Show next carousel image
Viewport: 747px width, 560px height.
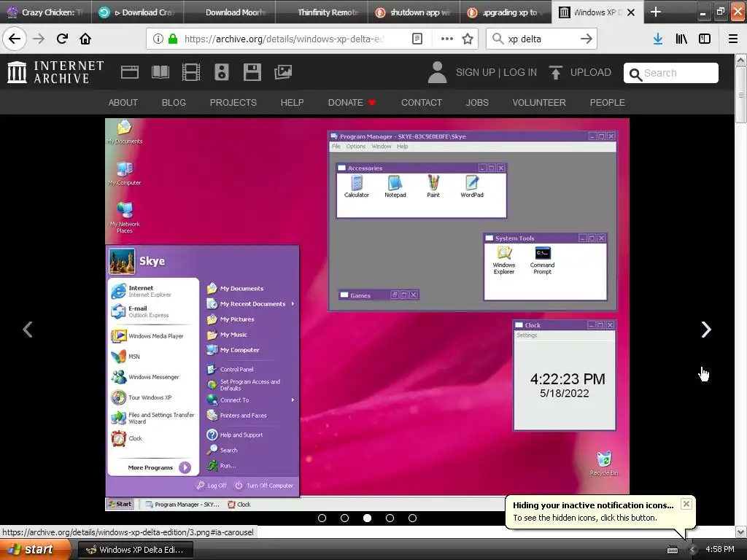(706, 330)
